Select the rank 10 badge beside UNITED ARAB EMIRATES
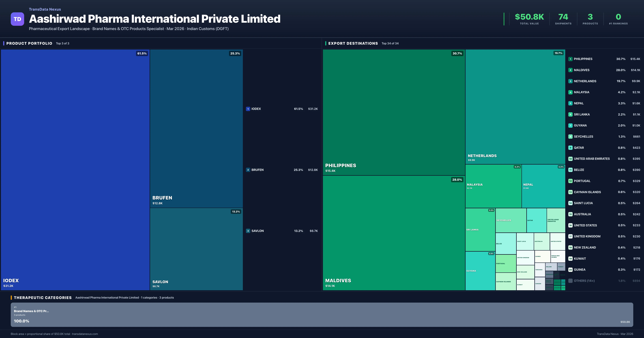Viewport: 644px width, 338px height. [x=570, y=159]
